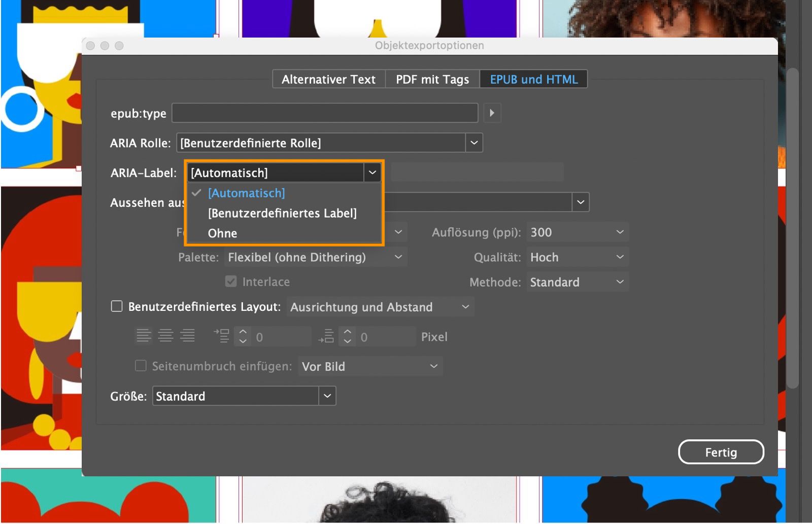Viewport: 812px width, 524px height.
Task: Click inside the empty epub:type input field
Action: pyautogui.click(x=324, y=113)
